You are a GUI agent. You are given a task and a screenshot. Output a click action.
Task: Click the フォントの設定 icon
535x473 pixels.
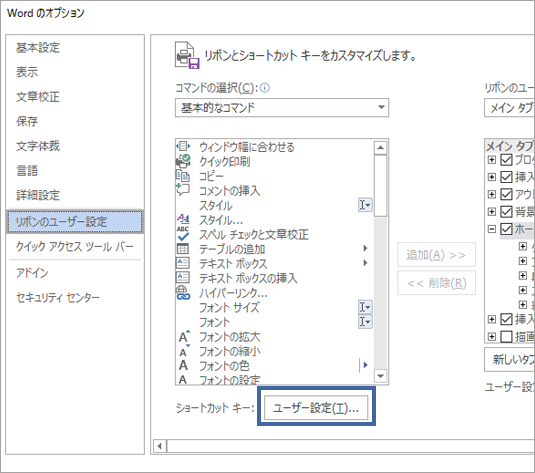(x=183, y=379)
